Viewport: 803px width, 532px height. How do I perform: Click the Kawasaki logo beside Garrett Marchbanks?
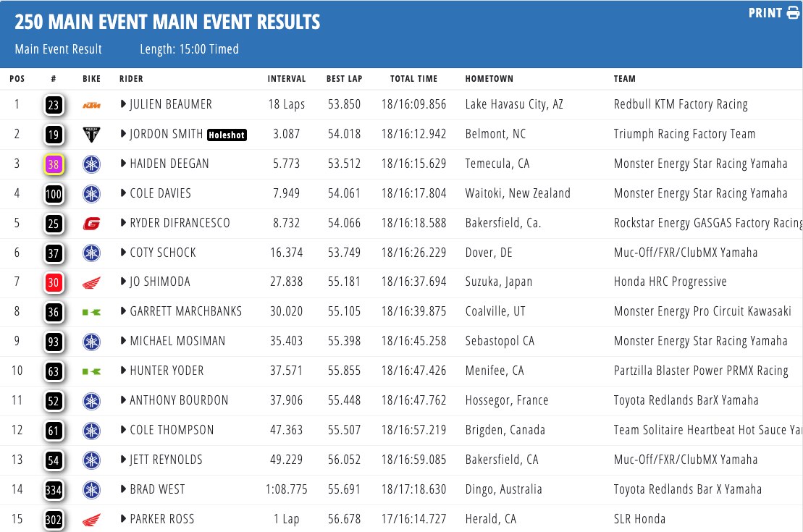coord(91,312)
